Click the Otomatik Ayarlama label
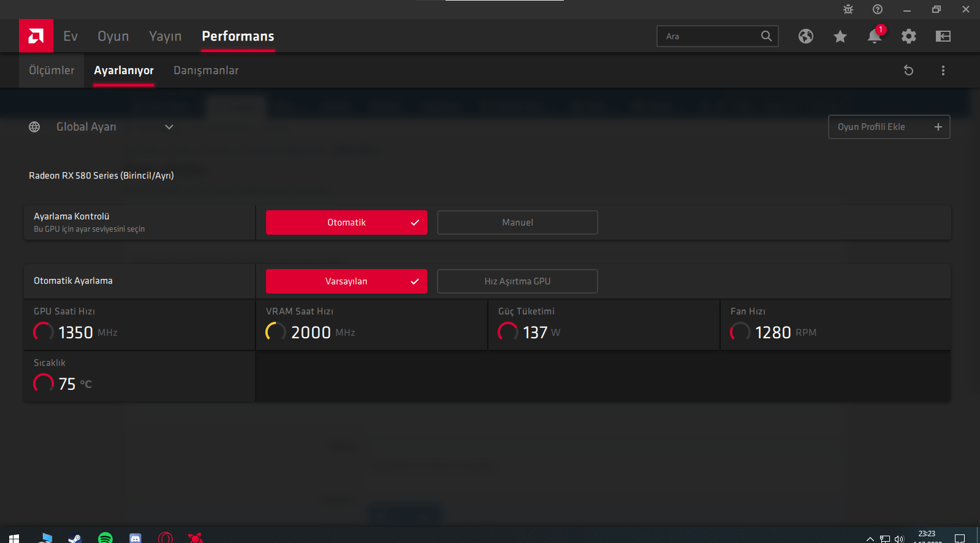 73,281
